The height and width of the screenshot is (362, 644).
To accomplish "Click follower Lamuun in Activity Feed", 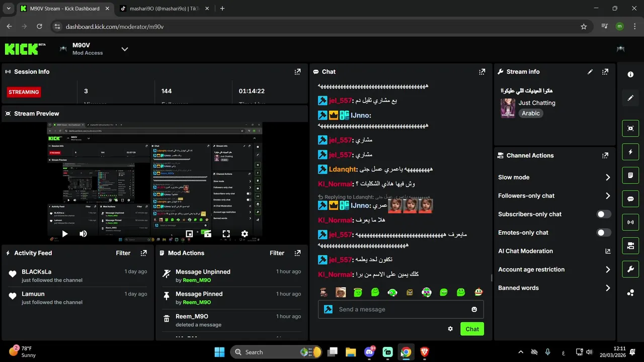I will click(33, 294).
